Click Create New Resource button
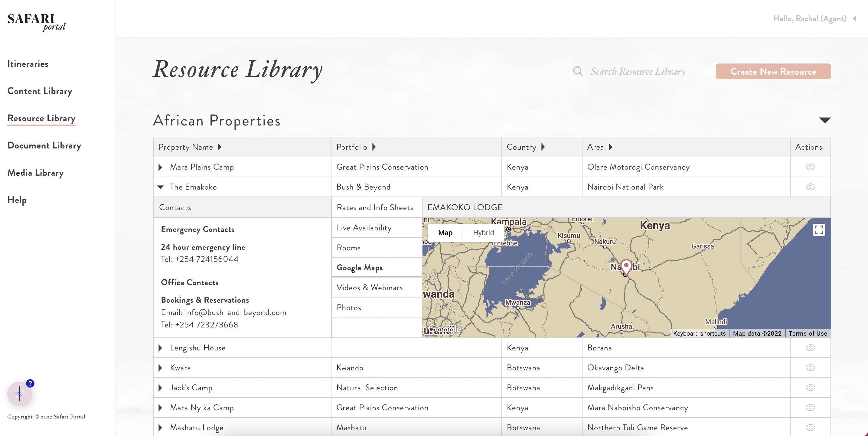The width and height of the screenshot is (868, 436). click(773, 71)
